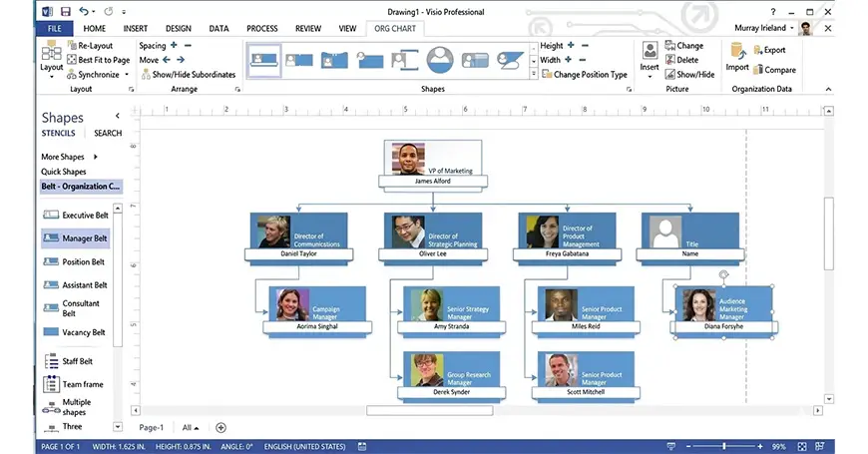Expand the Synchronize dropdown arrow
Screen dimensions: 868x454
(127, 75)
